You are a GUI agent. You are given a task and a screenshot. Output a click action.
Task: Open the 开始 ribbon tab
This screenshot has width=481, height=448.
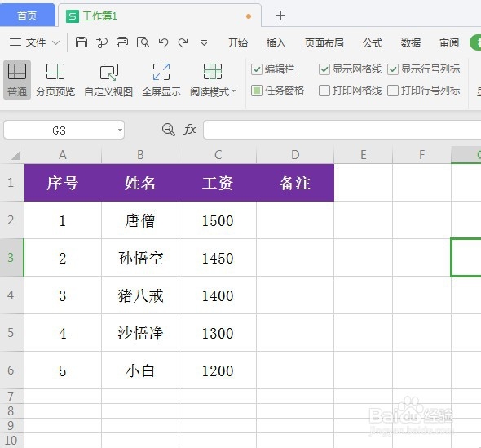coord(238,42)
